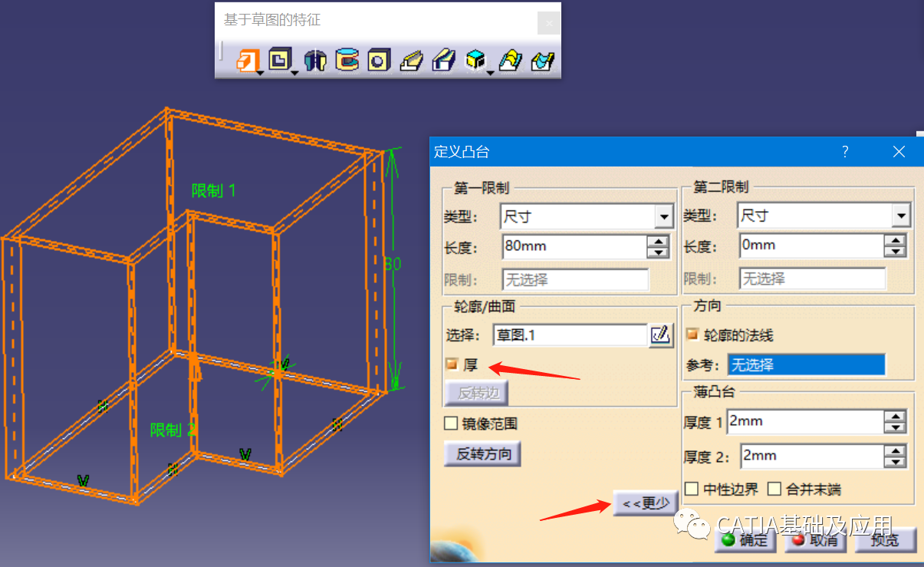Click green dimension value 80 in viewport
This screenshot has width=924, height=567.
click(392, 264)
